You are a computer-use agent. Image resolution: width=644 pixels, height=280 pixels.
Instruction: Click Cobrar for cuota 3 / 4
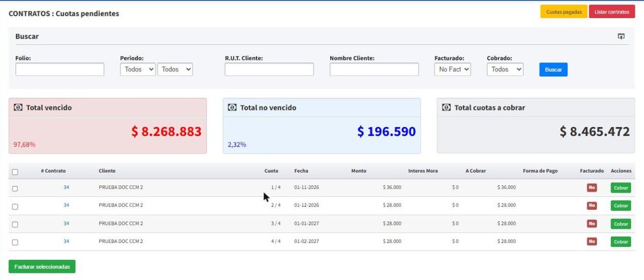621,224
